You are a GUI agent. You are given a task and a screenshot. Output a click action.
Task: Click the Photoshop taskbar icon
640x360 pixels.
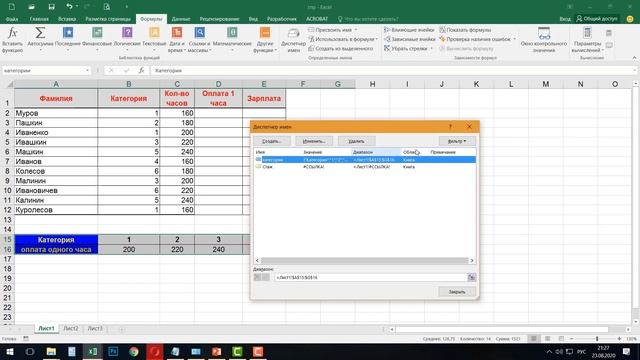pos(113,351)
